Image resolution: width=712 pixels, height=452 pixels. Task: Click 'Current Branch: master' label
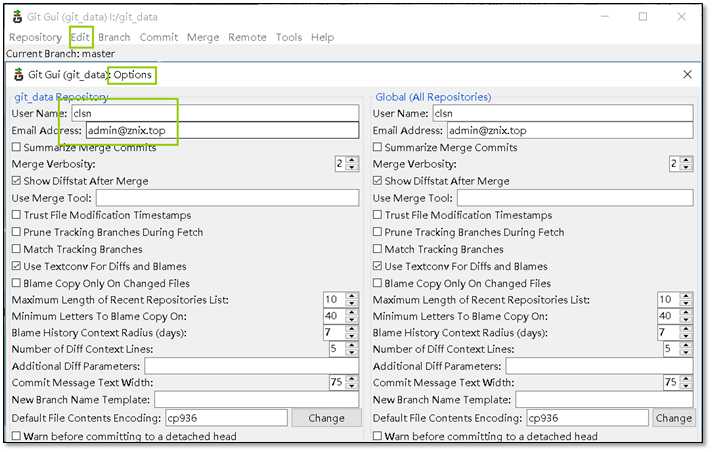point(60,54)
